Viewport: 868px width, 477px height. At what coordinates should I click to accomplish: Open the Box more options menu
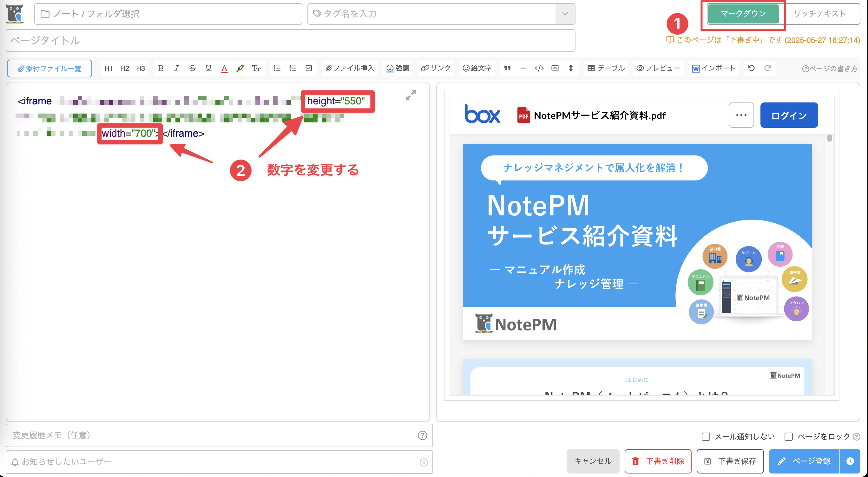741,115
